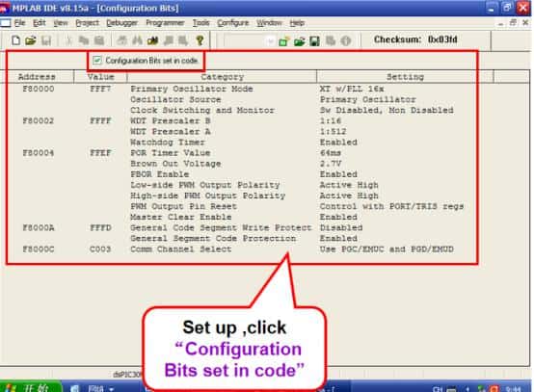Click the Find binoculars icon
534x392 pixels.
pos(137,40)
